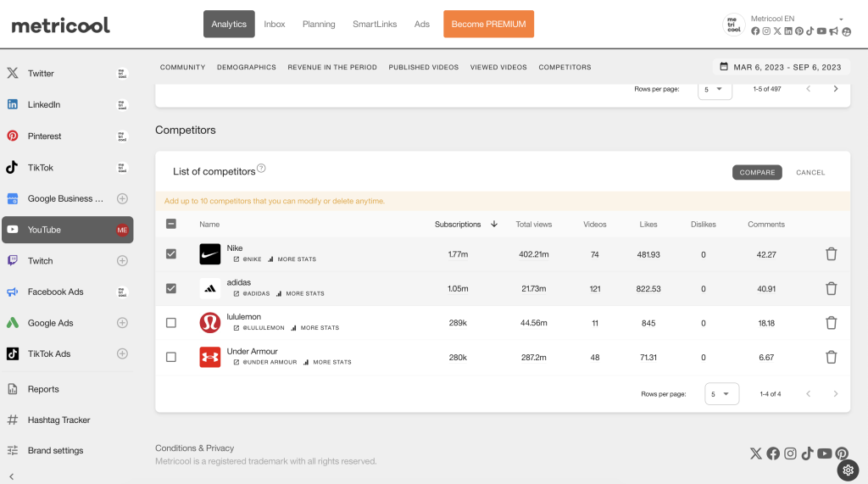868x484 pixels.
Task: Collapse the sidebar with chevron
Action: [x=12, y=476]
